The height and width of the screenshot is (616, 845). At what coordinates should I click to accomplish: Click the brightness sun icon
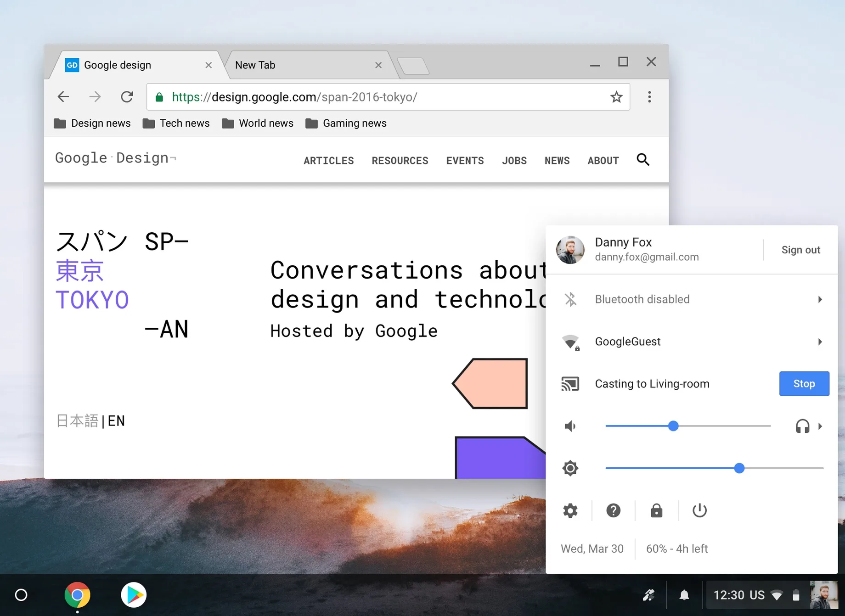(570, 468)
